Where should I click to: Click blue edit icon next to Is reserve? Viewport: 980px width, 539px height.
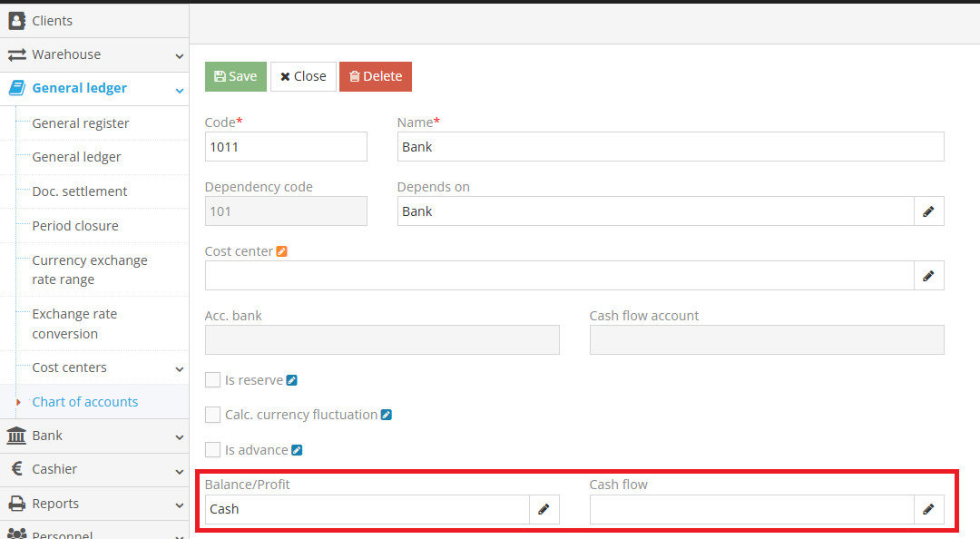click(x=291, y=380)
